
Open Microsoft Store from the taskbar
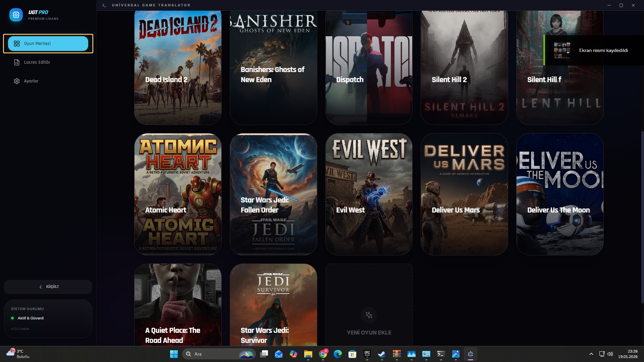pos(353,354)
